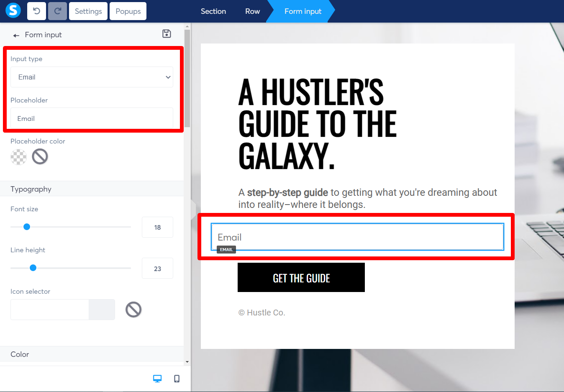Switch to mobile preview mode

click(177, 378)
